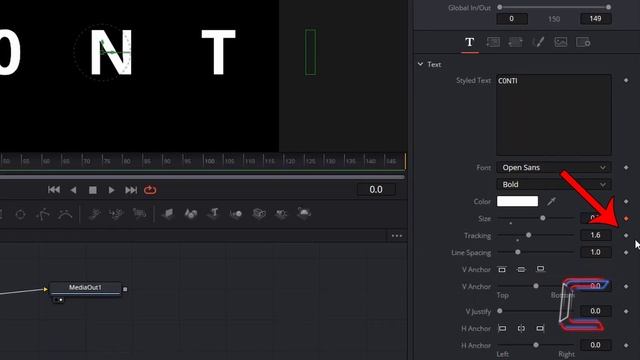Viewport: 640px width, 360px height.
Task: Set H Anchor to center alignment
Action: point(521,329)
